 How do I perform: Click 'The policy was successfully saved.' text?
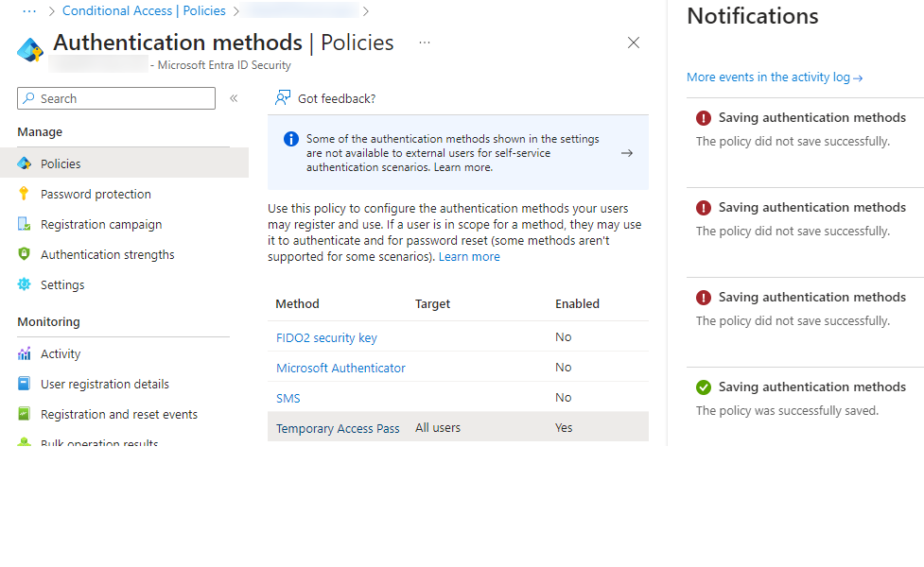pyautogui.click(x=787, y=410)
